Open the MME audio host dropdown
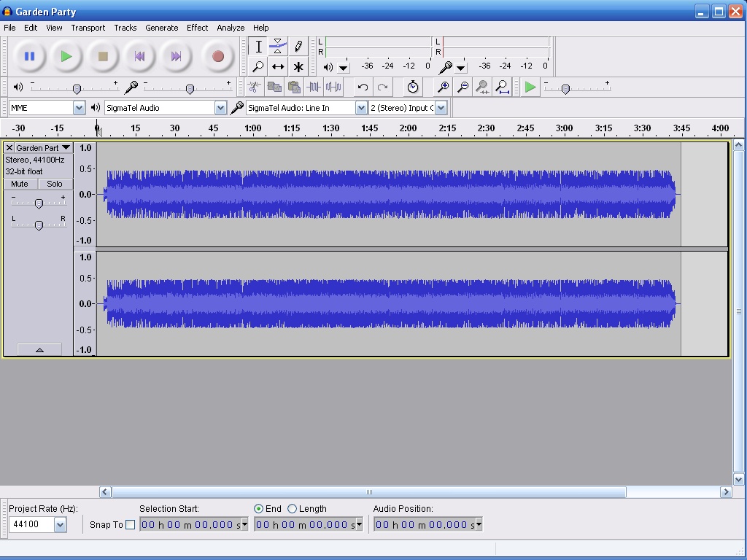The height and width of the screenshot is (560, 747). tap(79, 108)
